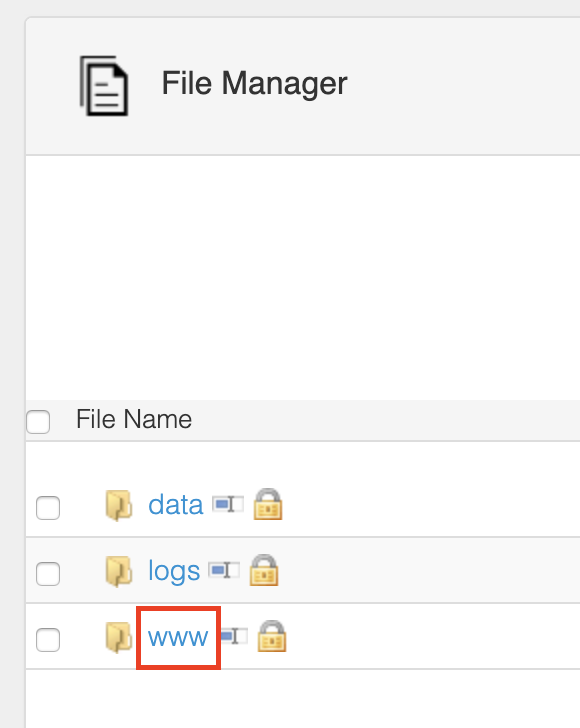Open the www folder link
This screenshot has width=580, height=728.
click(178, 637)
